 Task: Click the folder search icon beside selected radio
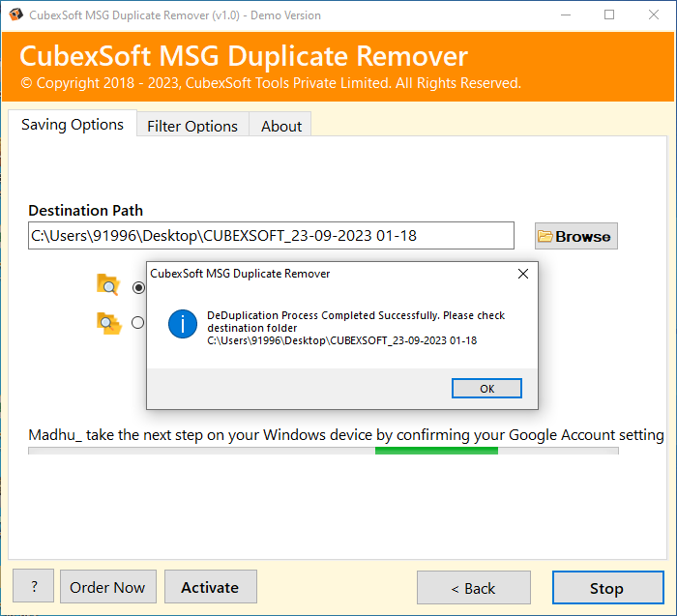pos(107,285)
